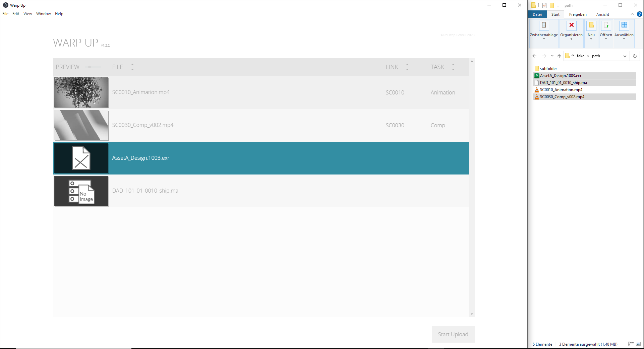This screenshot has height=349, width=644.
Task: Sort list by TASK column arrows
Action: click(453, 67)
